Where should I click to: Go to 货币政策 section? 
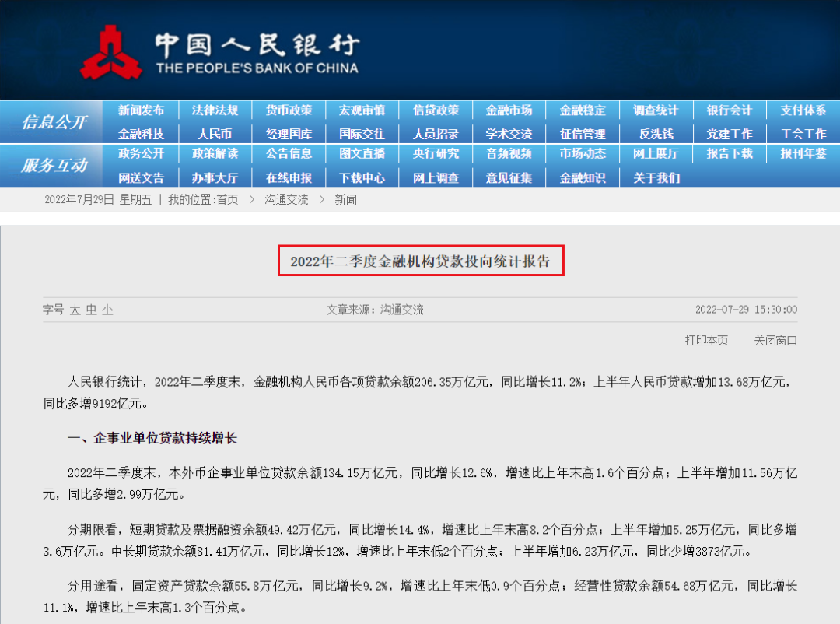[x=289, y=110]
